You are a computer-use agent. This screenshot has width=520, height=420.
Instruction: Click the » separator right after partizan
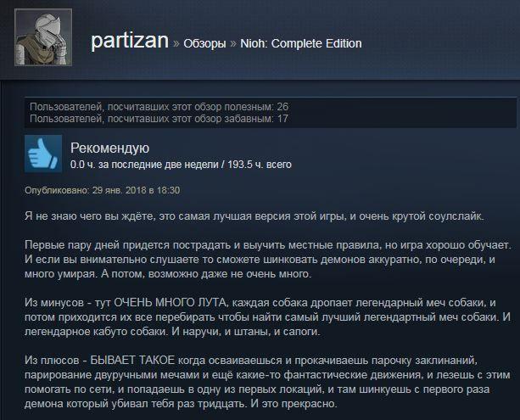[x=176, y=44]
